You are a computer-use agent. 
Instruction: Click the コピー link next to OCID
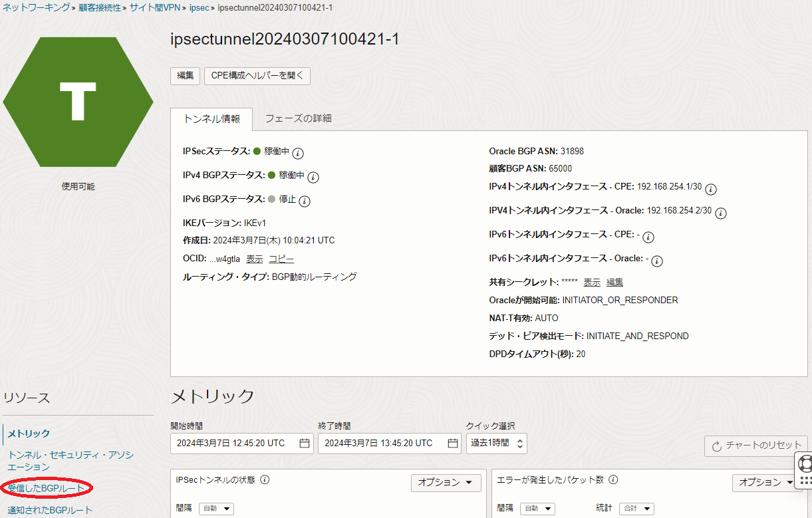[x=281, y=259]
